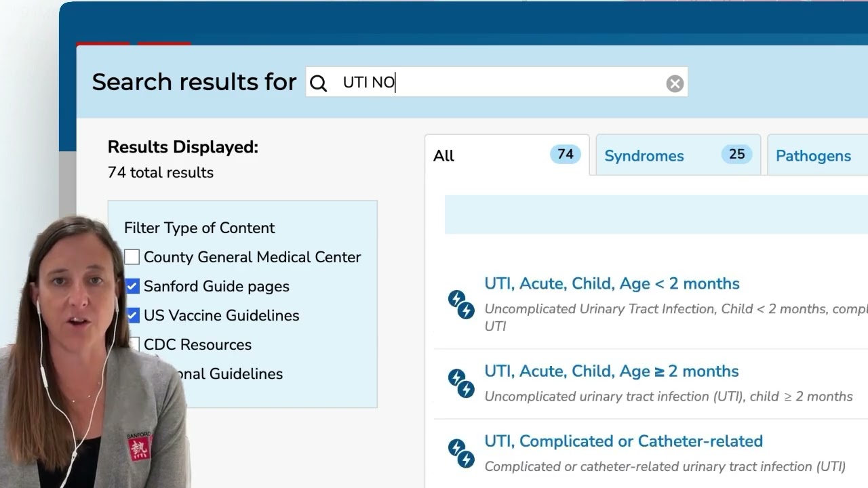Viewport: 868px width, 488px height.
Task: Uncheck the US Vaccine Guidelines filter
Action: click(132, 315)
